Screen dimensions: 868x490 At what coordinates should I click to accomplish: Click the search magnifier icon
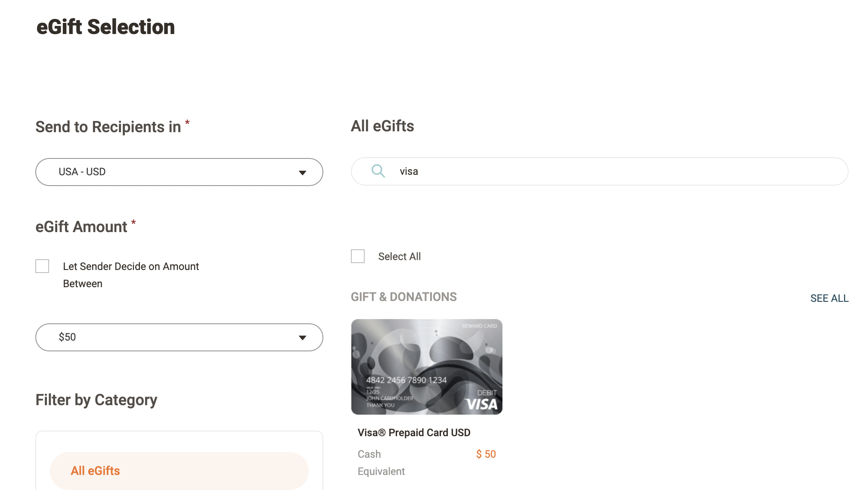click(378, 171)
